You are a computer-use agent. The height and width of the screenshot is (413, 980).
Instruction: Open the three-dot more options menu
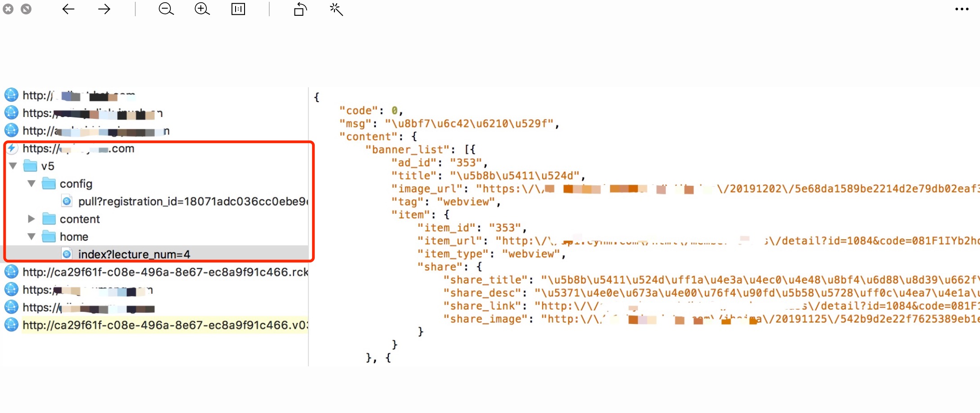tap(962, 9)
